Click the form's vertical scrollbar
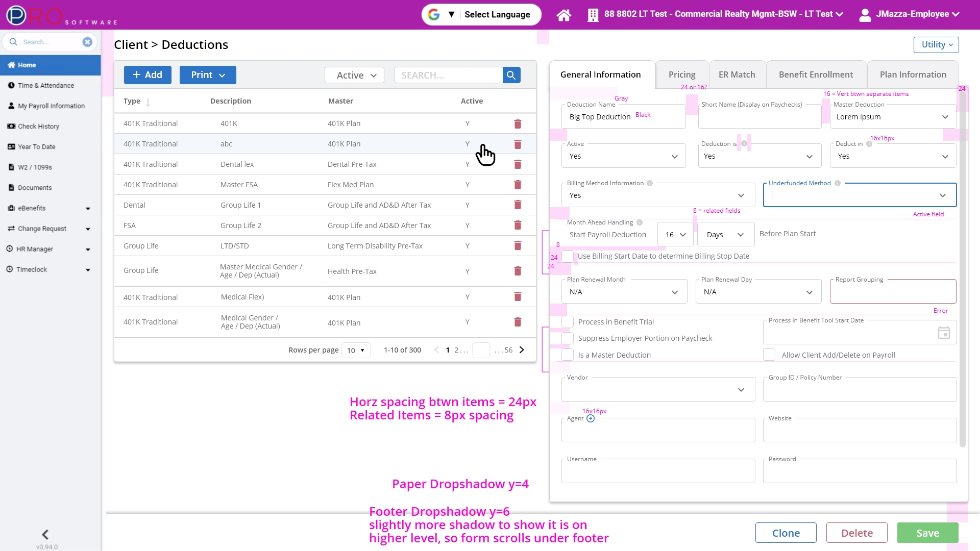Image resolution: width=980 pixels, height=551 pixels. pyautogui.click(x=962, y=265)
